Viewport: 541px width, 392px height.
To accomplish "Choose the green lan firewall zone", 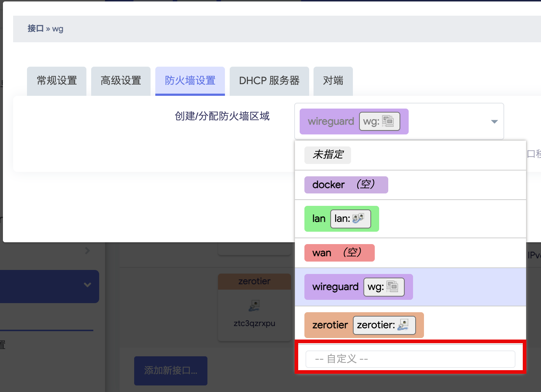I will (342, 219).
